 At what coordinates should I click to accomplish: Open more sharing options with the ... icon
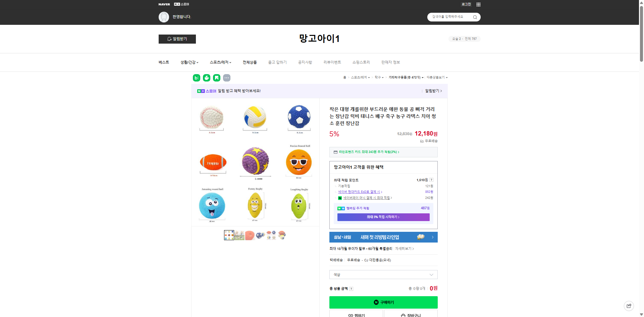tap(227, 77)
